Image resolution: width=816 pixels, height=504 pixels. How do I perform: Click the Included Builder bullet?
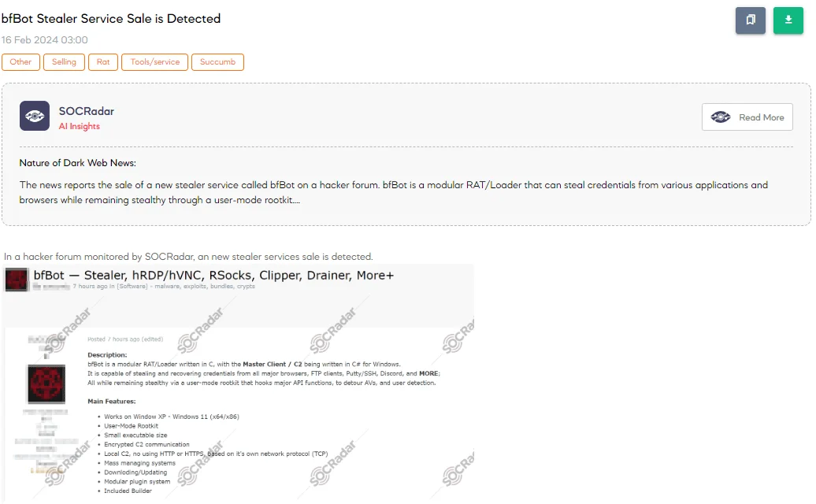tap(128, 491)
